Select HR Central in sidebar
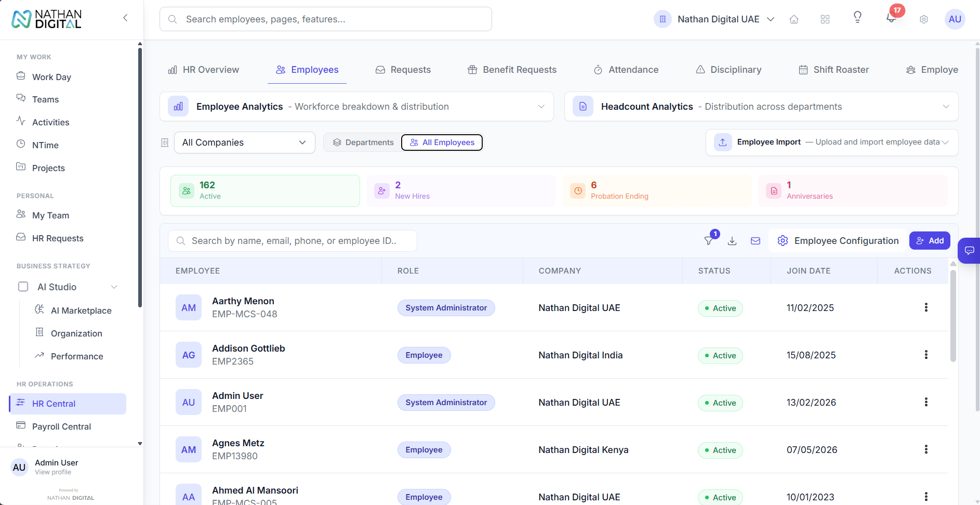Image resolution: width=980 pixels, height=505 pixels. [68, 404]
